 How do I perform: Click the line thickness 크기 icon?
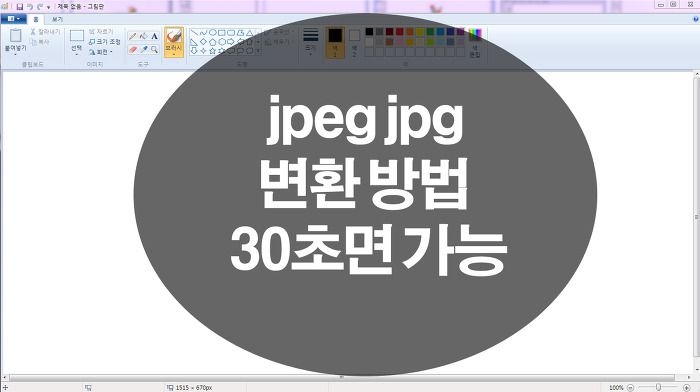pyautogui.click(x=311, y=35)
